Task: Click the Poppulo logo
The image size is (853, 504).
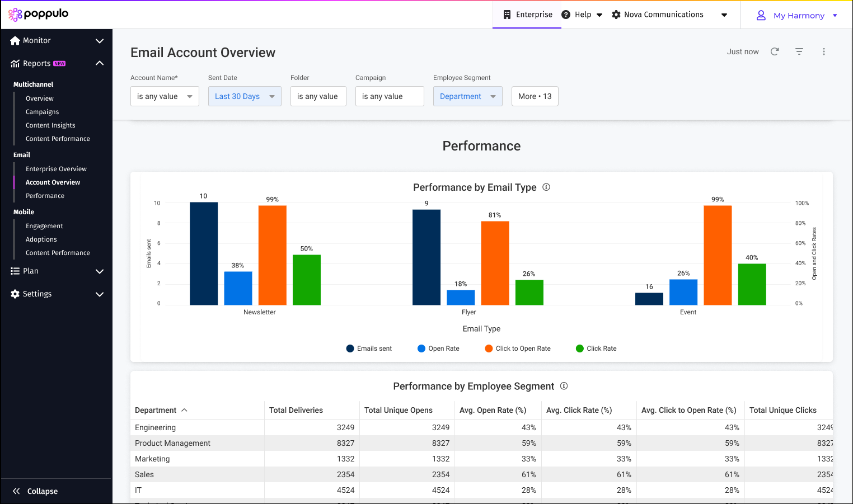Action: click(x=38, y=14)
